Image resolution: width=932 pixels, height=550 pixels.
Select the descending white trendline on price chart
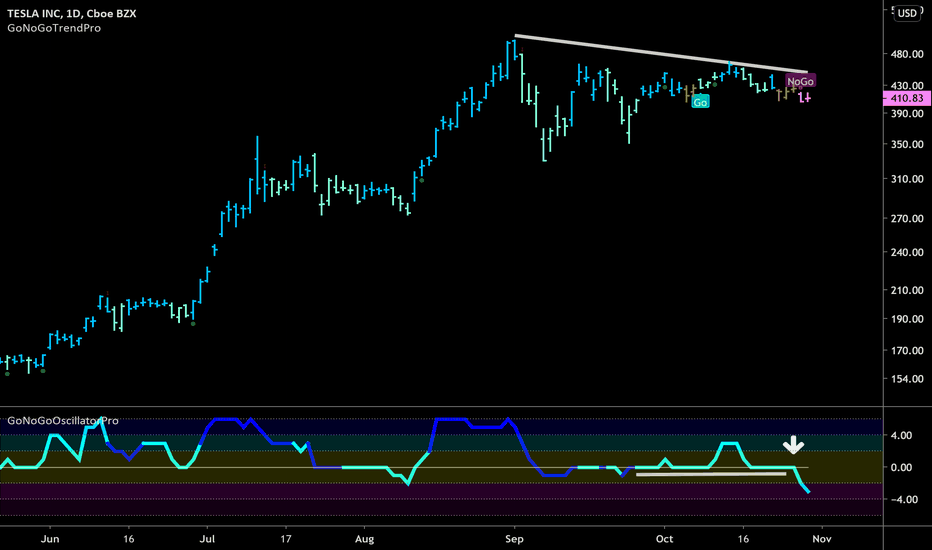point(661,54)
